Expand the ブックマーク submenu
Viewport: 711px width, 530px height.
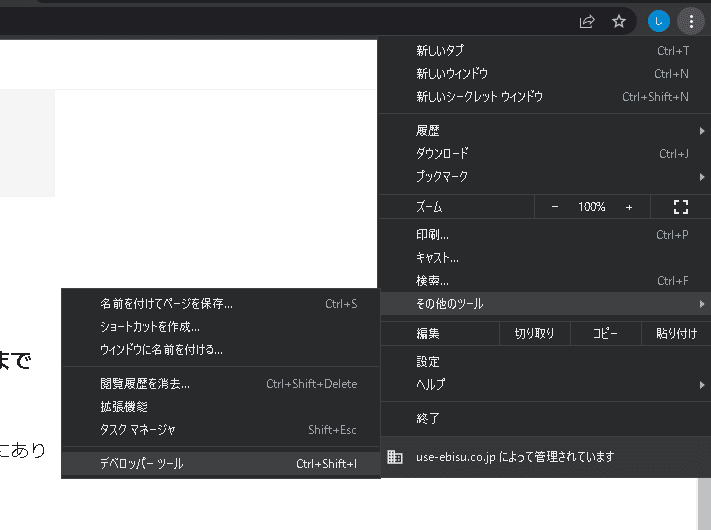click(x=544, y=176)
